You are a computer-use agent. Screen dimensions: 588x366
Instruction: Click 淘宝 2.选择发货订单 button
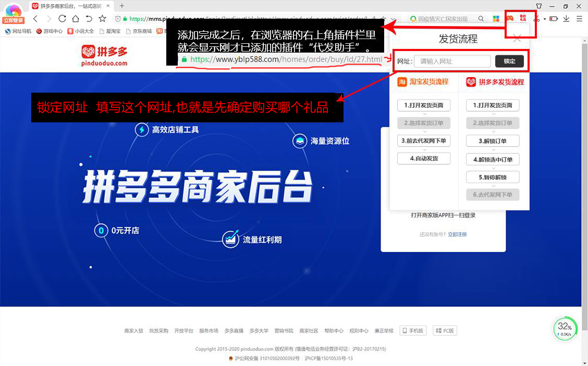(x=424, y=123)
